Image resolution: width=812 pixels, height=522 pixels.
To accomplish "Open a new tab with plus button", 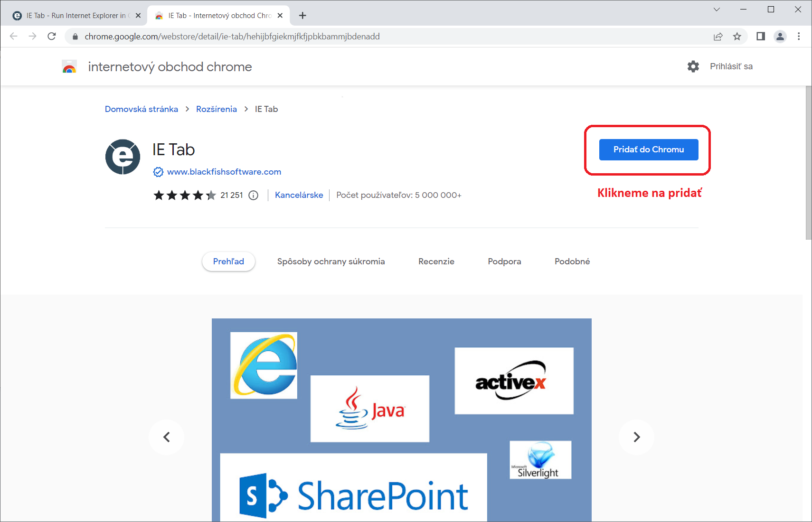I will (302, 16).
